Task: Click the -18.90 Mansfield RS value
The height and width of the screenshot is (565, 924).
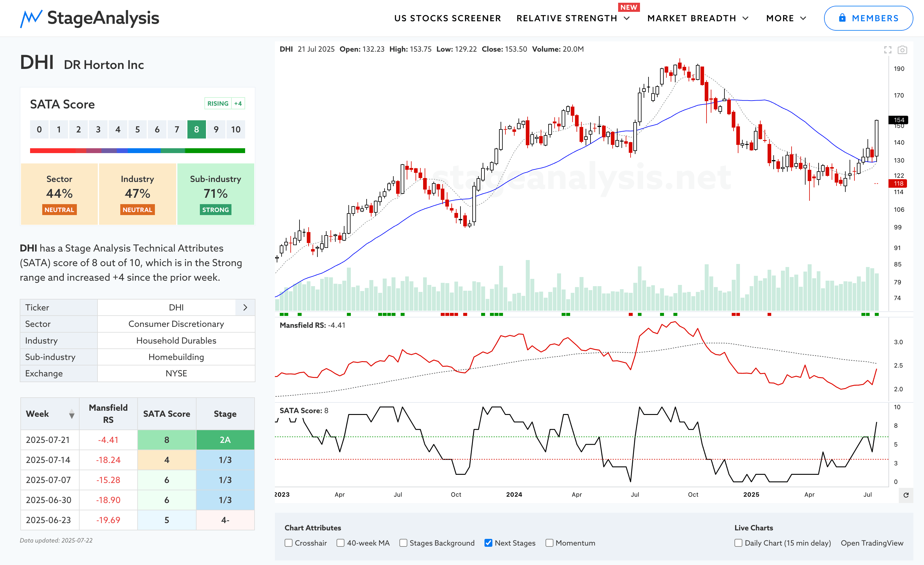Action: (x=108, y=500)
